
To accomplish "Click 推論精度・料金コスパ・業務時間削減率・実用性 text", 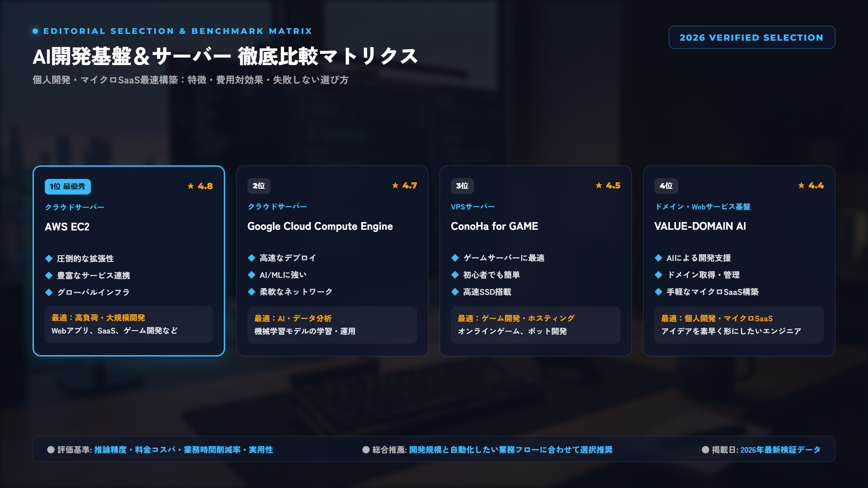I will tap(183, 450).
